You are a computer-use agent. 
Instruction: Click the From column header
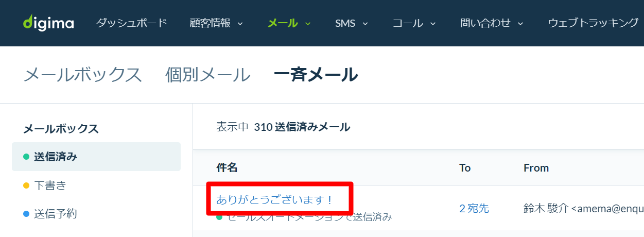[x=536, y=167]
